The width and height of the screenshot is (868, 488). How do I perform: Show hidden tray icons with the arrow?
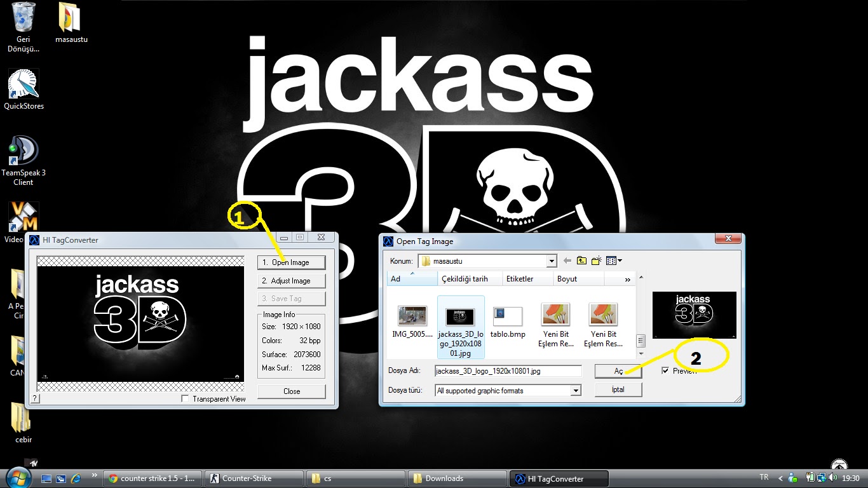click(780, 478)
